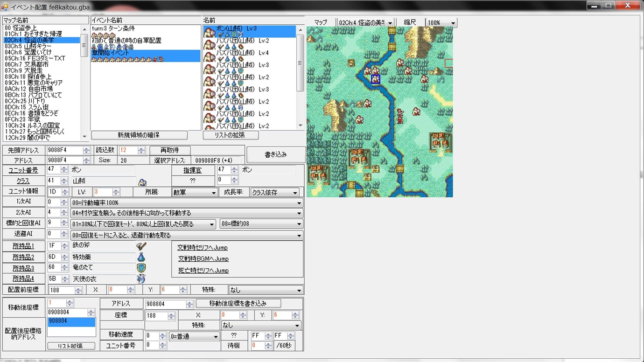Click the application icon in the title bar
The height and width of the screenshot is (362, 644).
click(5, 5)
